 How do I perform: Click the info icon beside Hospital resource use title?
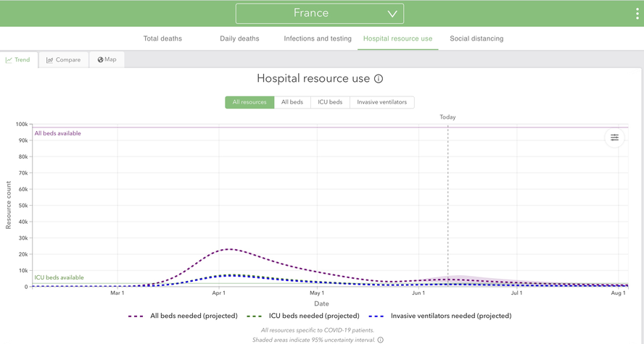(x=379, y=79)
